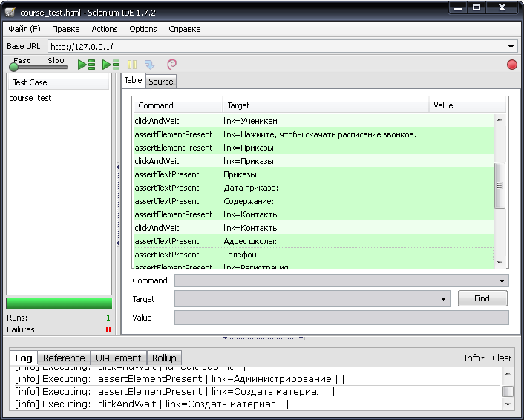
Task: Switch to the Source tab
Action: tap(161, 82)
